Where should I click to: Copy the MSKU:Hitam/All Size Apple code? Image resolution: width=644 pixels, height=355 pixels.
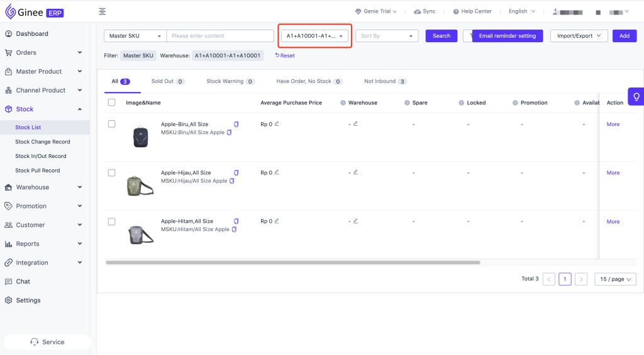point(234,229)
